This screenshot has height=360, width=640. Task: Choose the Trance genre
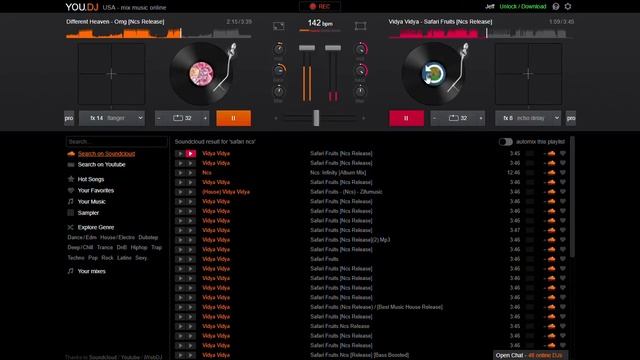tap(104, 247)
